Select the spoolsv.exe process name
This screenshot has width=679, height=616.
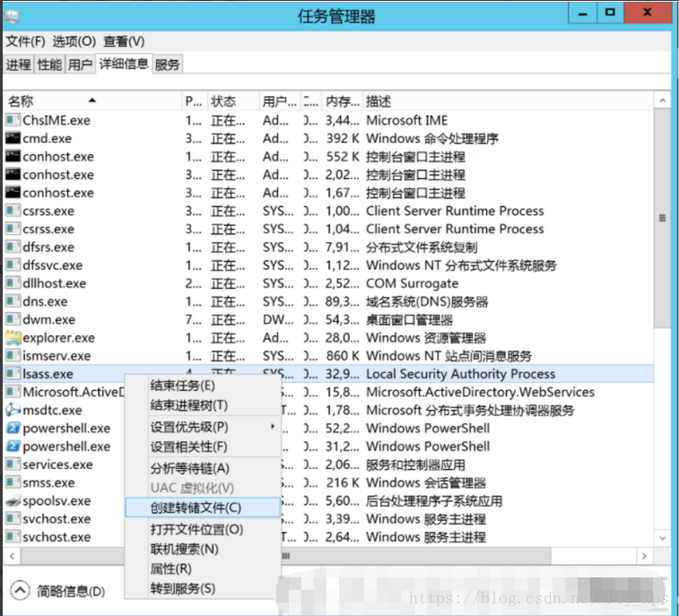tap(57, 500)
